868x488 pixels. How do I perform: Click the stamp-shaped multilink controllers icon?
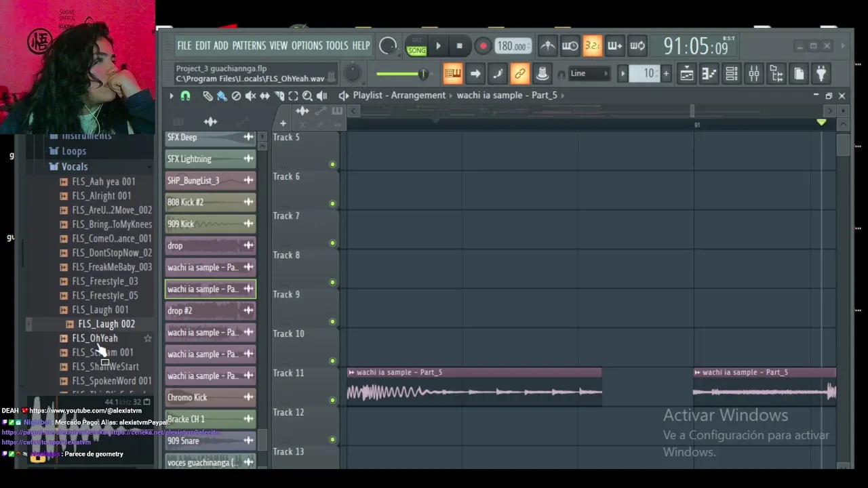pyautogui.click(x=542, y=73)
